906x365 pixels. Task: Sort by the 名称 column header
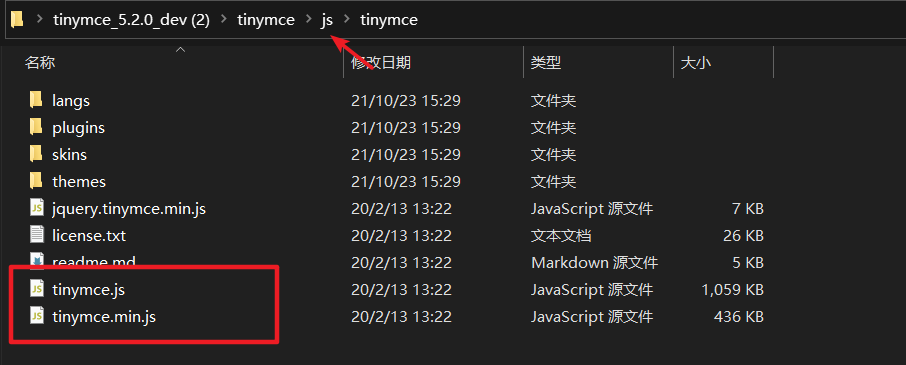pos(39,62)
